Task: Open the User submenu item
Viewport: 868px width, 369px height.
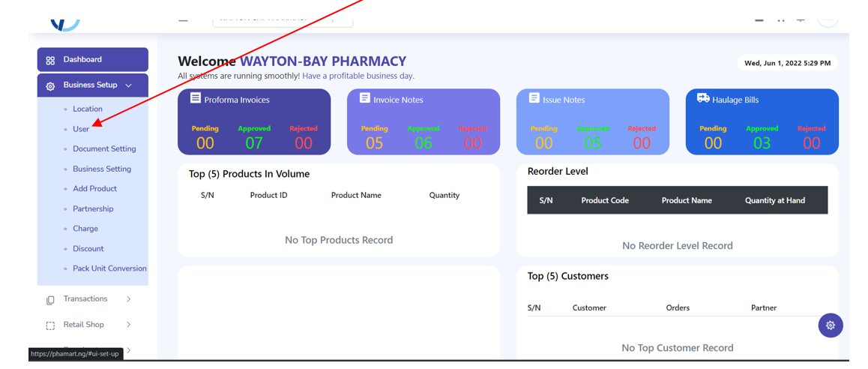Action: 81,129
